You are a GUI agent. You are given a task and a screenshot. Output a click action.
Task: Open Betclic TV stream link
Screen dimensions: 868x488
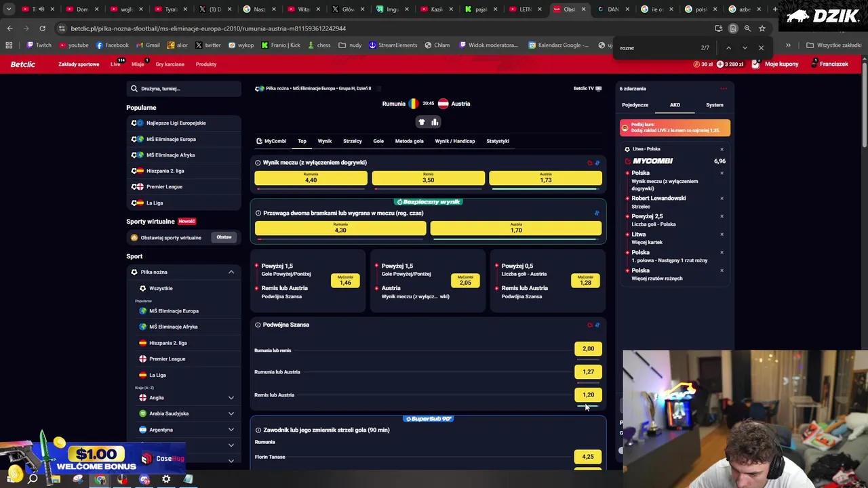click(x=587, y=88)
